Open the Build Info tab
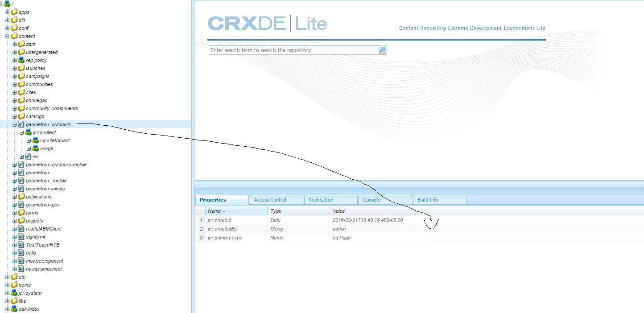The height and width of the screenshot is (313, 644). (x=439, y=200)
